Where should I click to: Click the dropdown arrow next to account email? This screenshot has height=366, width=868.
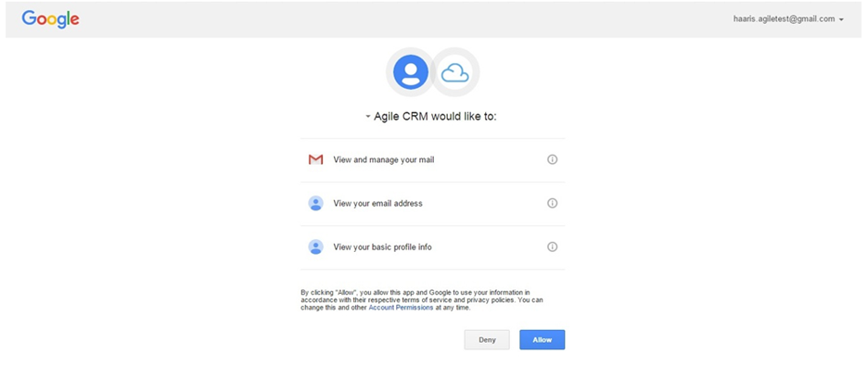(841, 19)
